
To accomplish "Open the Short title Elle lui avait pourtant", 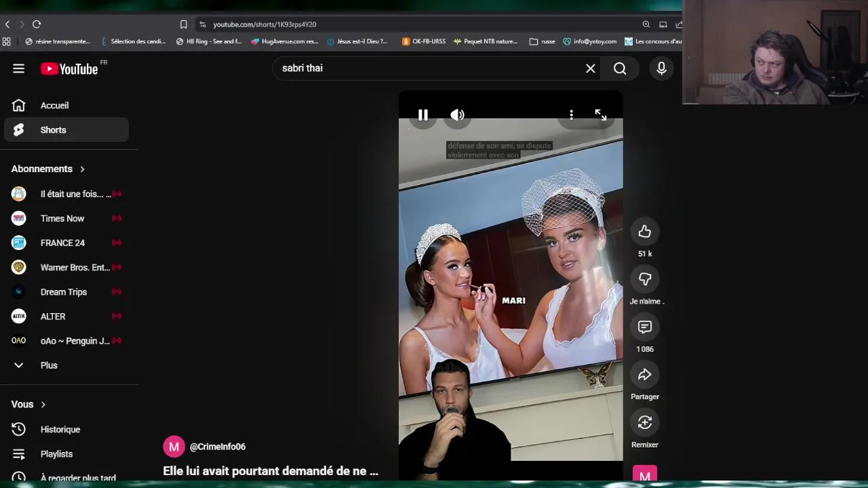I will 271,471.
